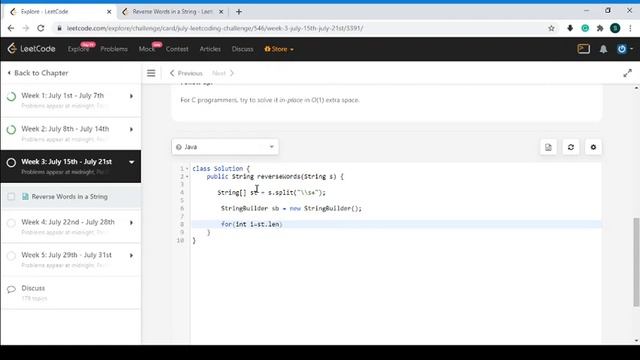Open Contest in the navbar
640x360 pixels.
pos(177,49)
